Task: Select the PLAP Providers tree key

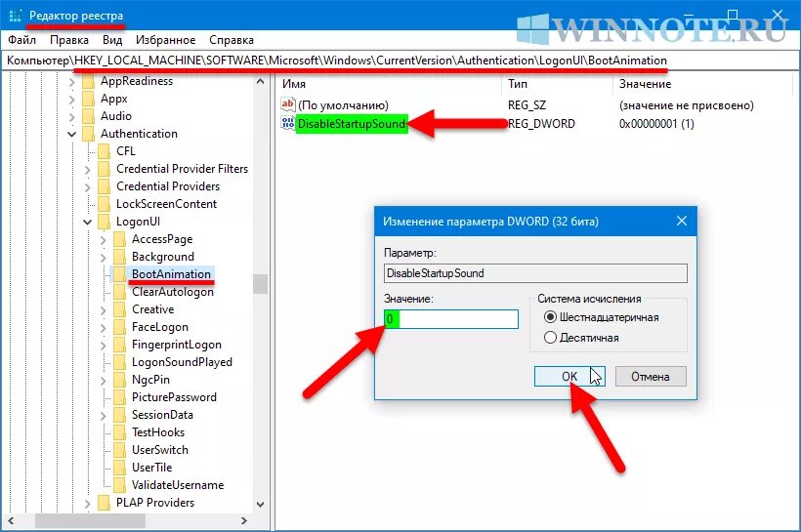Action: click(x=154, y=503)
